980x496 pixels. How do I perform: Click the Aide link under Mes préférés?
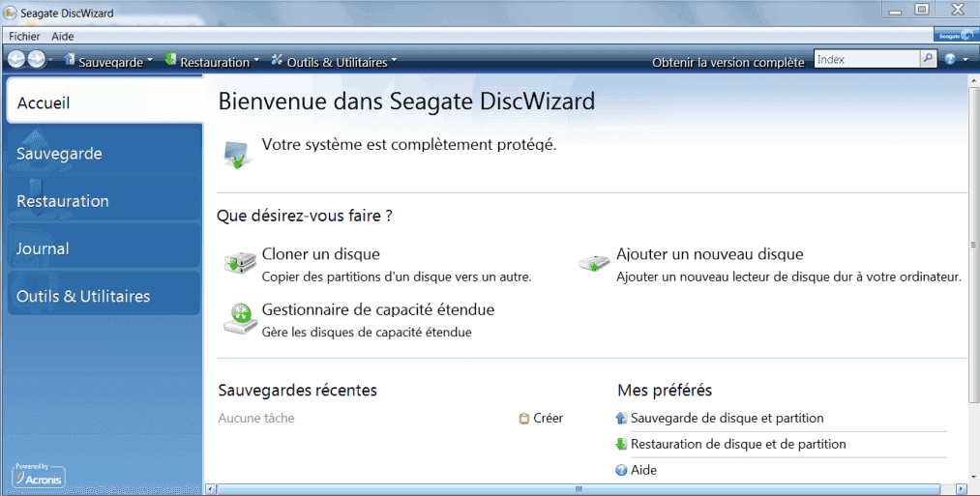point(643,471)
